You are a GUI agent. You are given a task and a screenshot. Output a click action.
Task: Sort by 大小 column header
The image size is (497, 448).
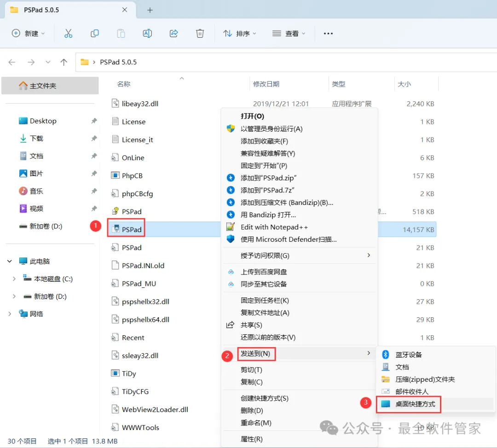click(x=404, y=84)
